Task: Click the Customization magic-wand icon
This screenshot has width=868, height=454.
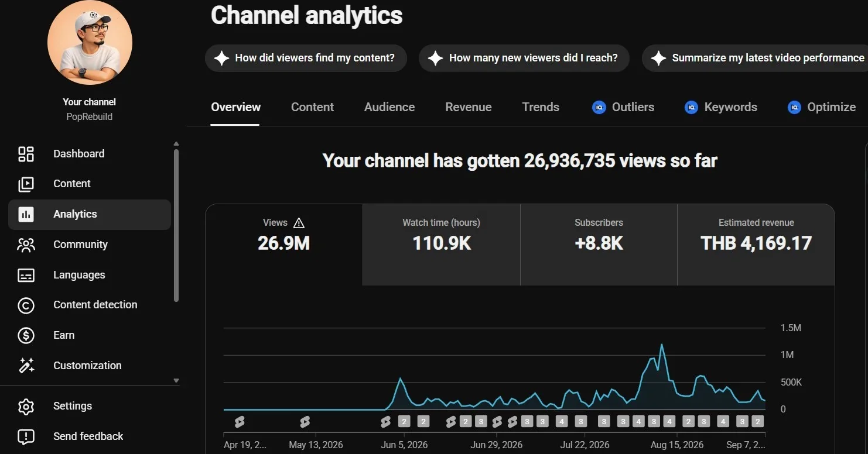Action: (x=26, y=366)
